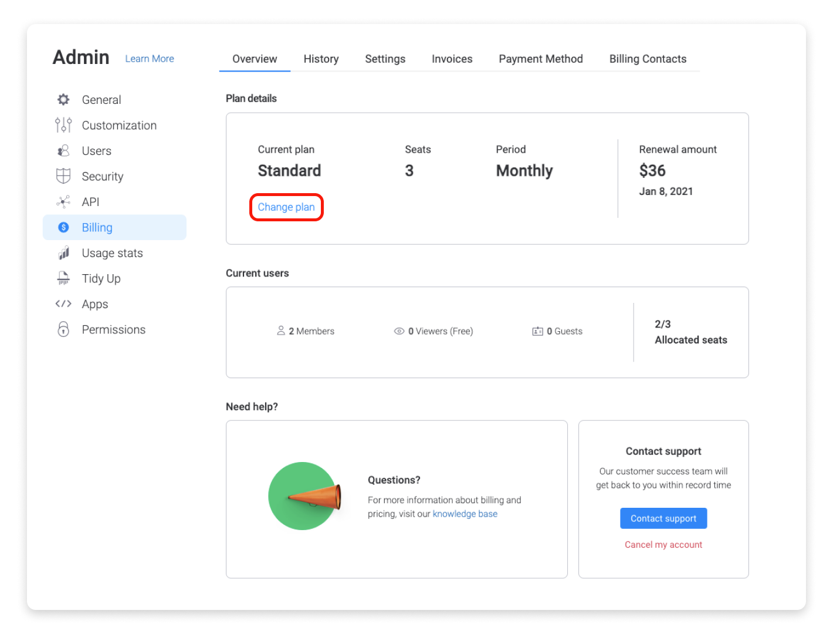Image resolution: width=840 pixels, height=634 pixels.
Task: Click the Admin heading
Action: click(81, 58)
